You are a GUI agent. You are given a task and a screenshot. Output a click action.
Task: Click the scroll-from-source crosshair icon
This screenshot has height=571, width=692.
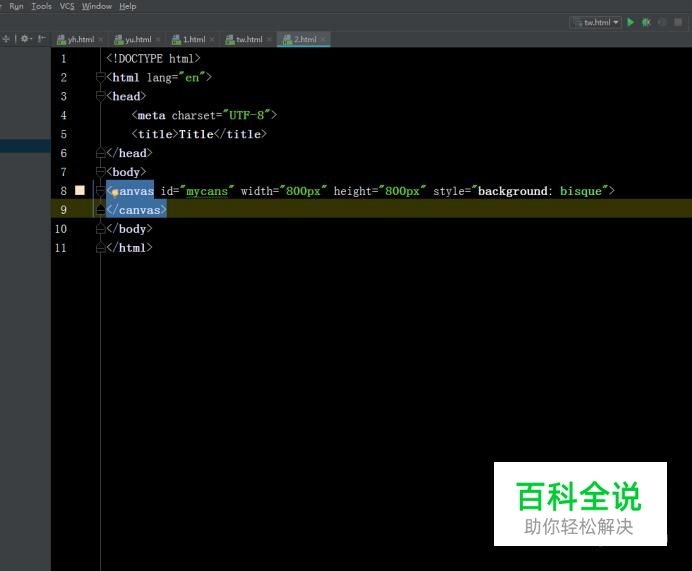click(x=6, y=39)
